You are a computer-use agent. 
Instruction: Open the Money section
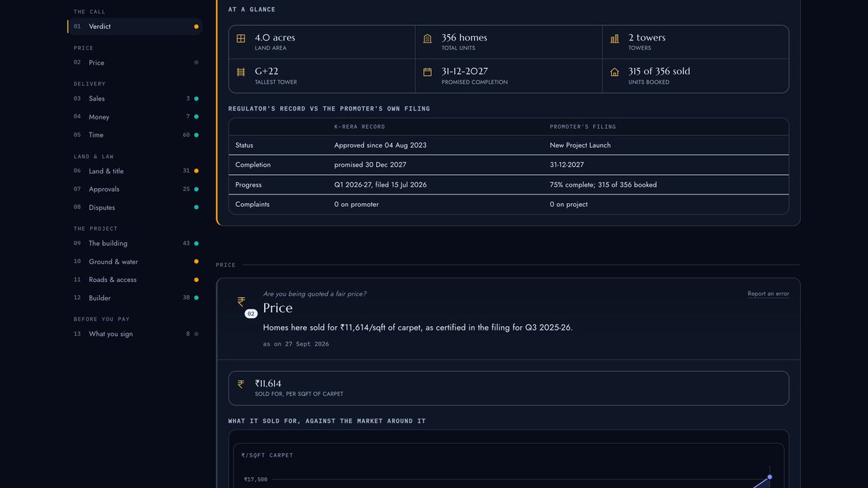coord(135,116)
